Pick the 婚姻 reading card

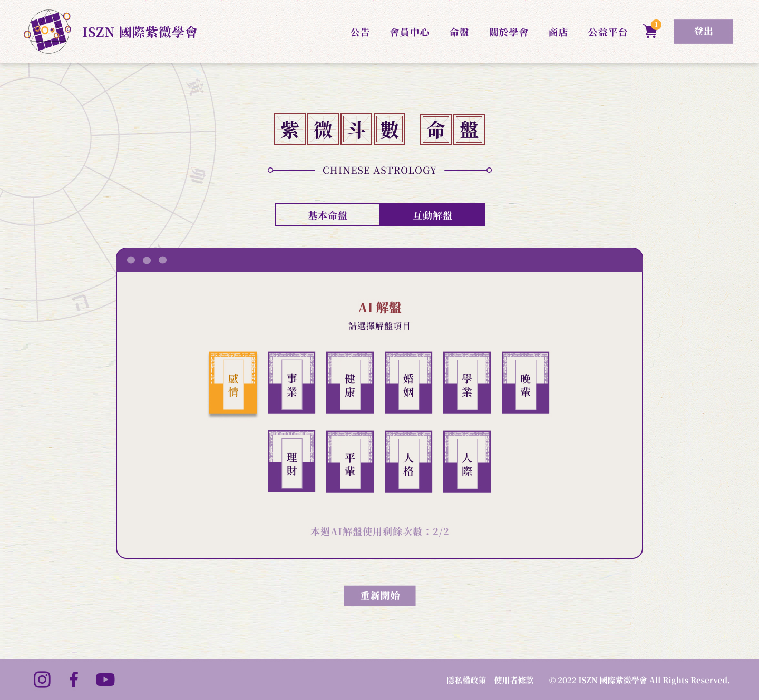click(x=408, y=383)
